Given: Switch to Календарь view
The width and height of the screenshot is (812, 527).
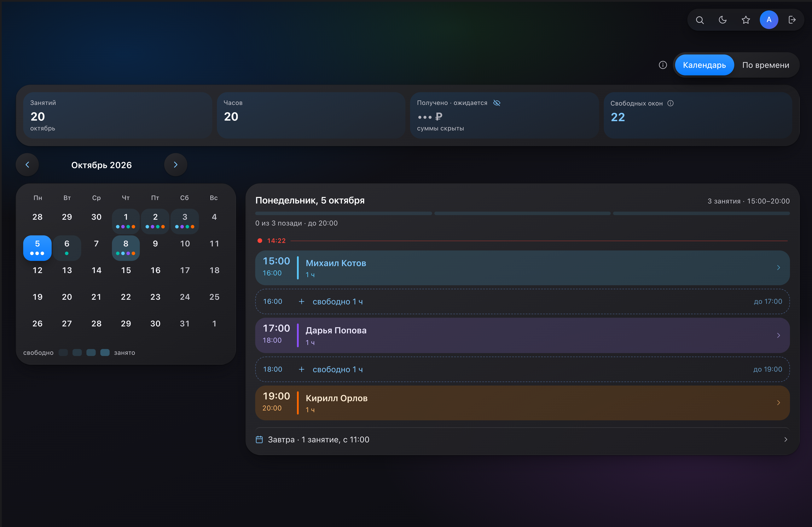Looking at the screenshot, I should click(x=704, y=65).
